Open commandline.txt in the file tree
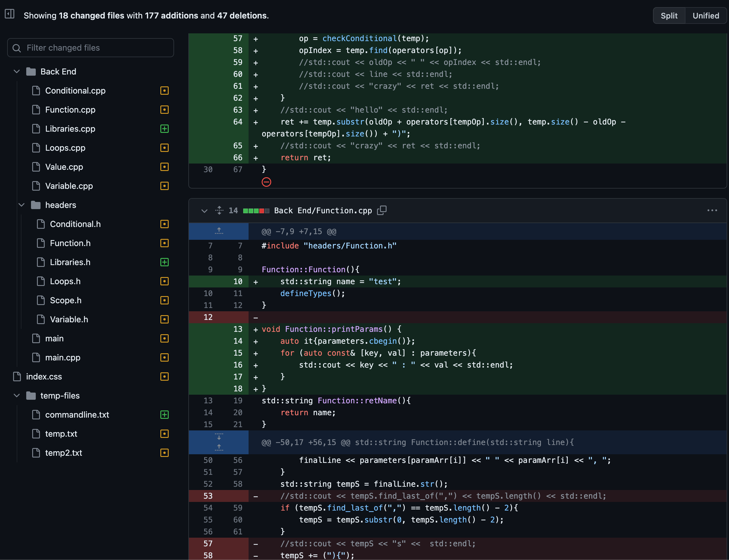 point(77,415)
